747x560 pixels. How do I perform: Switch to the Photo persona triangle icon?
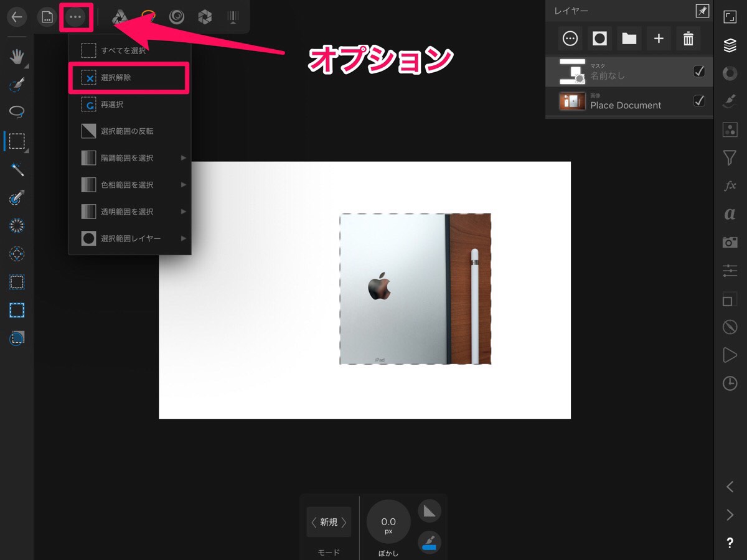pos(120,17)
